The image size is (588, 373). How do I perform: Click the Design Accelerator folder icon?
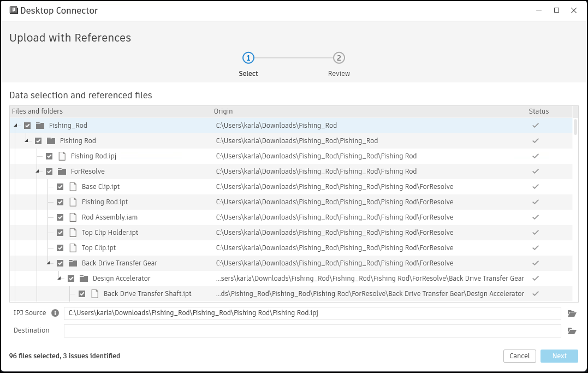click(84, 279)
